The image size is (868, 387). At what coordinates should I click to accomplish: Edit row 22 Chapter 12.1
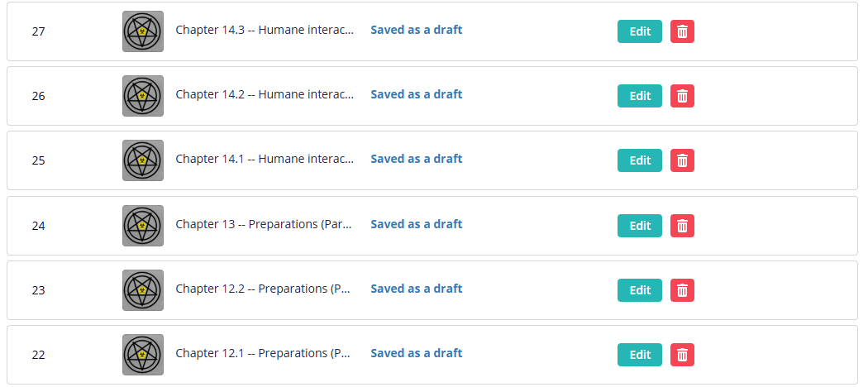639,355
